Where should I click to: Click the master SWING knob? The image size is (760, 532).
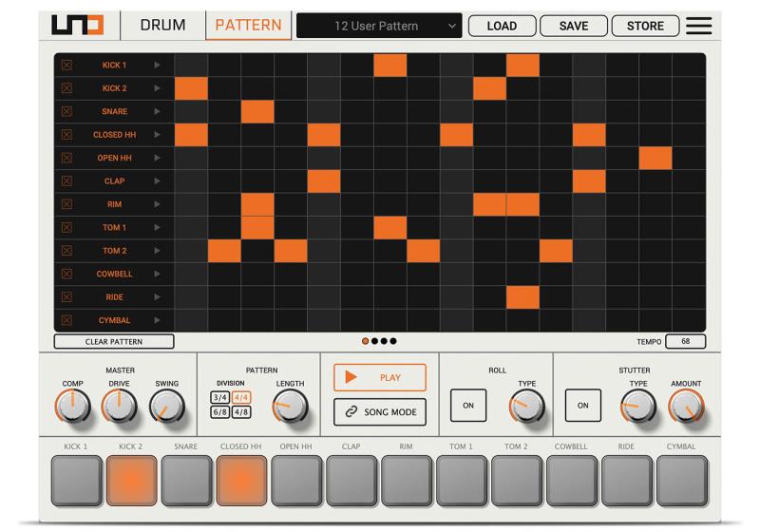point(166,408)
